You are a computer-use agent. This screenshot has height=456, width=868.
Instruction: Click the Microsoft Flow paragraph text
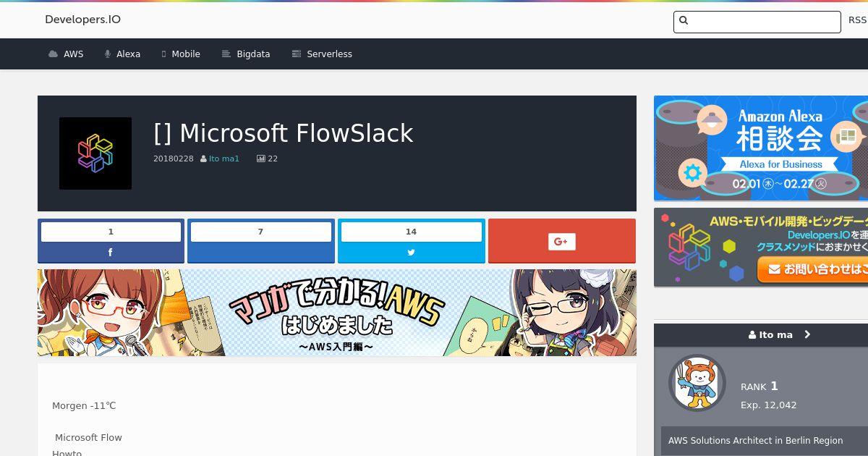coord(88,438)
